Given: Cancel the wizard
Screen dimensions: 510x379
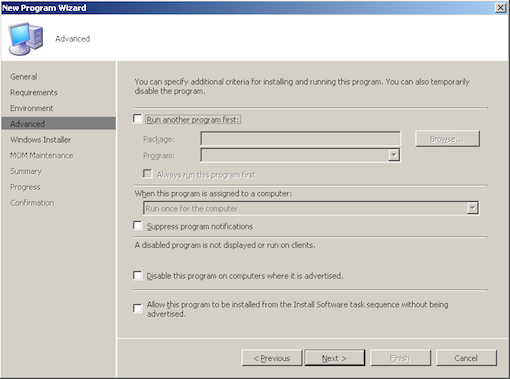Looking at the screenshot, I should (466, 358).
